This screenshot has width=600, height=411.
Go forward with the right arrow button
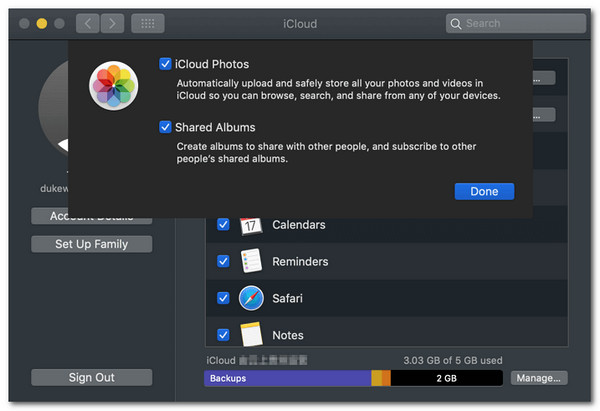coord(112,24)
